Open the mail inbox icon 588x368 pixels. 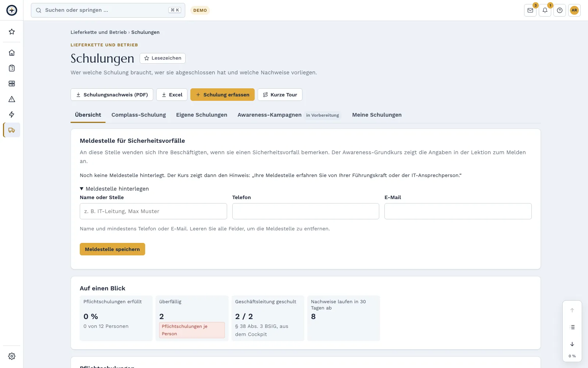click(530, 10)
